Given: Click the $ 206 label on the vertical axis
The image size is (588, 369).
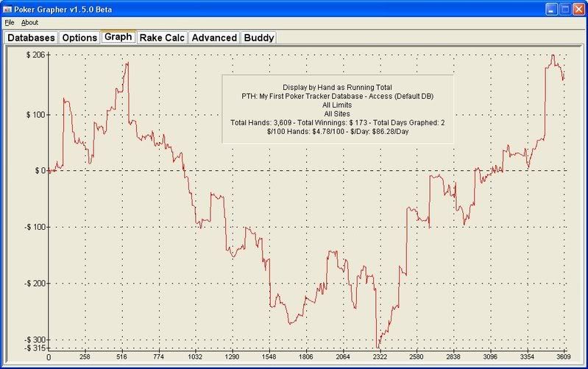Looking at the screenshot, I should pyautogui.click(x=34, y=55).
